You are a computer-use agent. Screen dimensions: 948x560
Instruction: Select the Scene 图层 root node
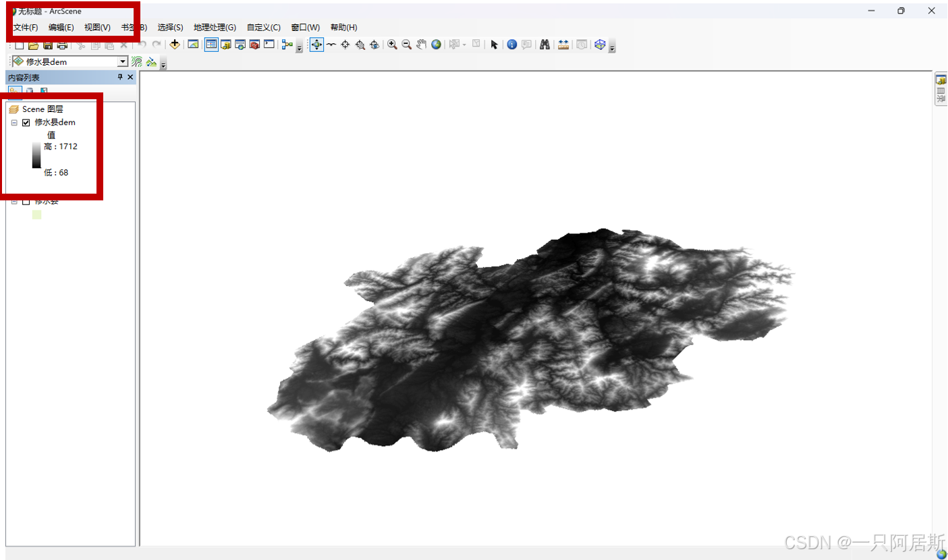(x=43, y=109)
